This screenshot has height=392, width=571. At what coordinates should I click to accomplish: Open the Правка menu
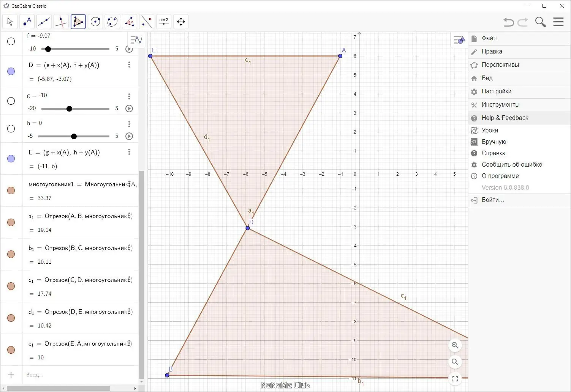519,52
